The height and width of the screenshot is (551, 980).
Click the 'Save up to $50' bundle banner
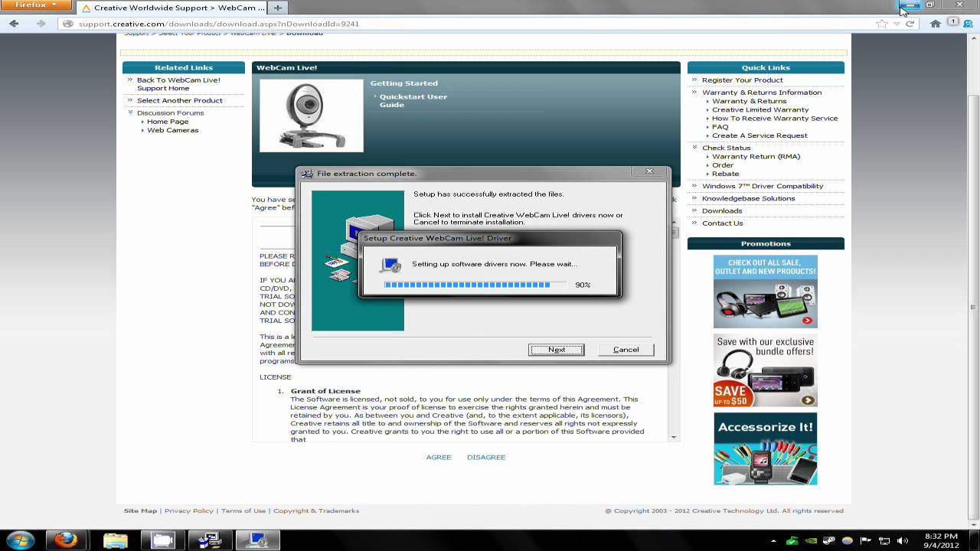766,370
